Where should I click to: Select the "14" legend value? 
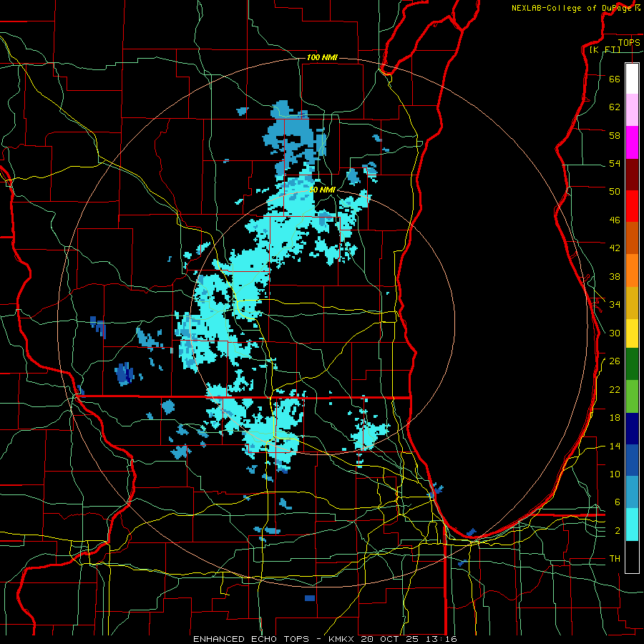(615, 446)
